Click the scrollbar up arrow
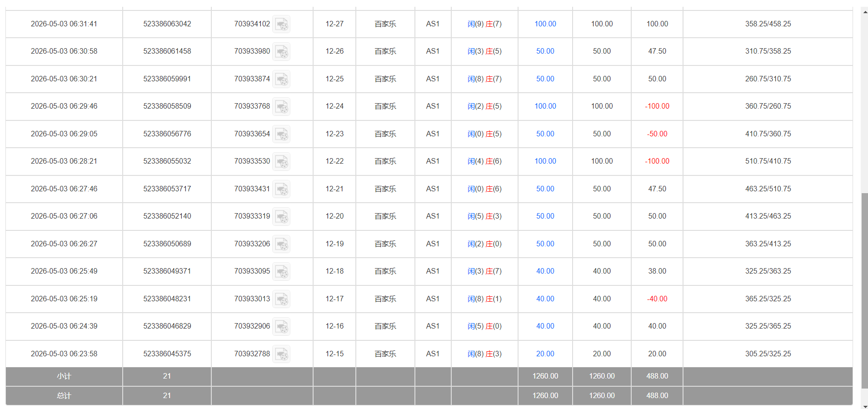This screenshot has width=868, height=409. tap(864, 12)
